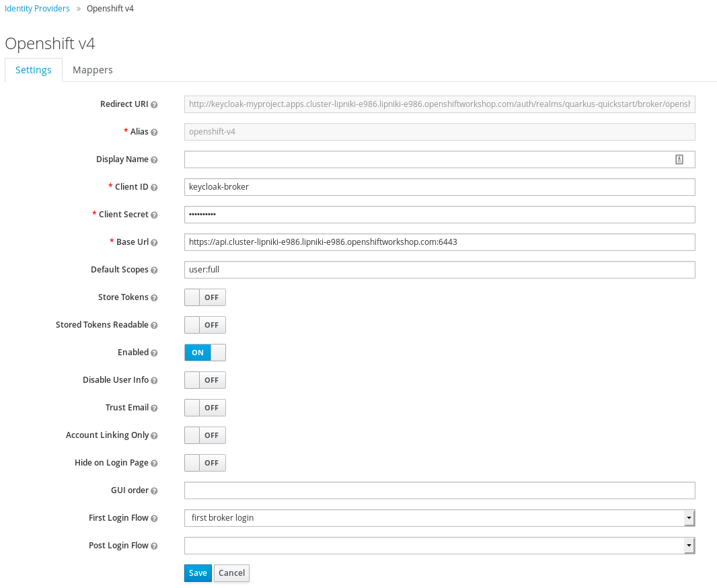Viewport: 717px width, 588px height.
Task: Click help icon next to Alias
Action: pos(154,132)
